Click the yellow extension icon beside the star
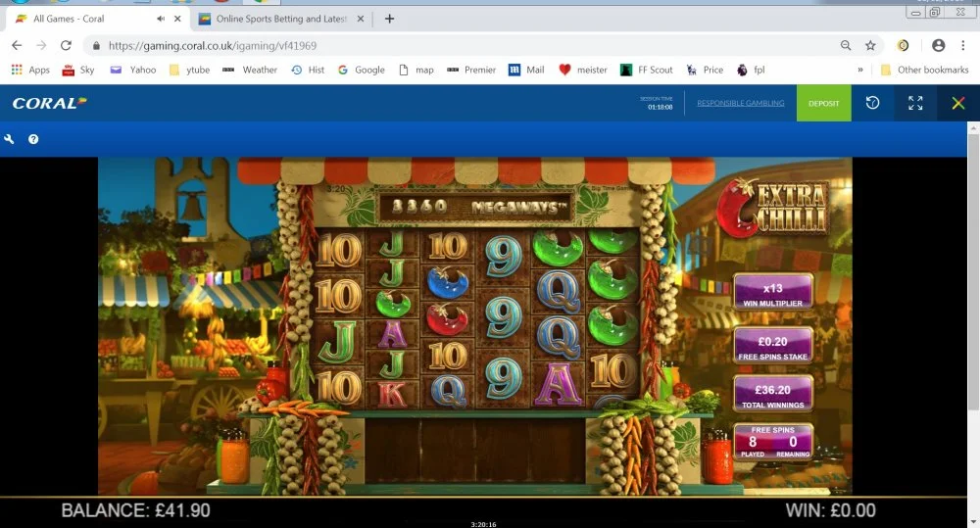 (x=903, y=45)
